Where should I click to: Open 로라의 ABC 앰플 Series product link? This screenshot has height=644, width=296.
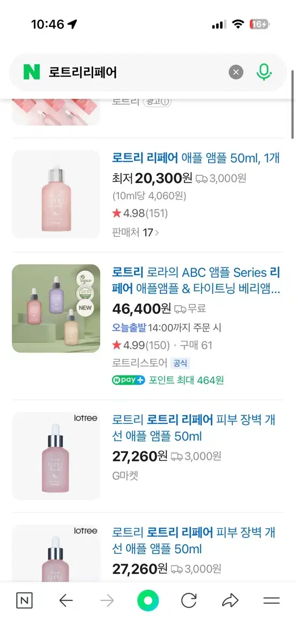[x=196, y=281]
